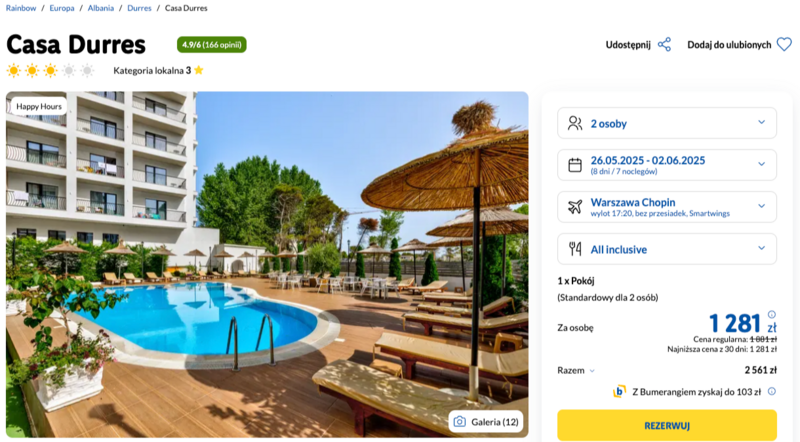Screen dimensions: 800x442
Task: Open the hotel pool main photo
Action: [x=267, y=264]
